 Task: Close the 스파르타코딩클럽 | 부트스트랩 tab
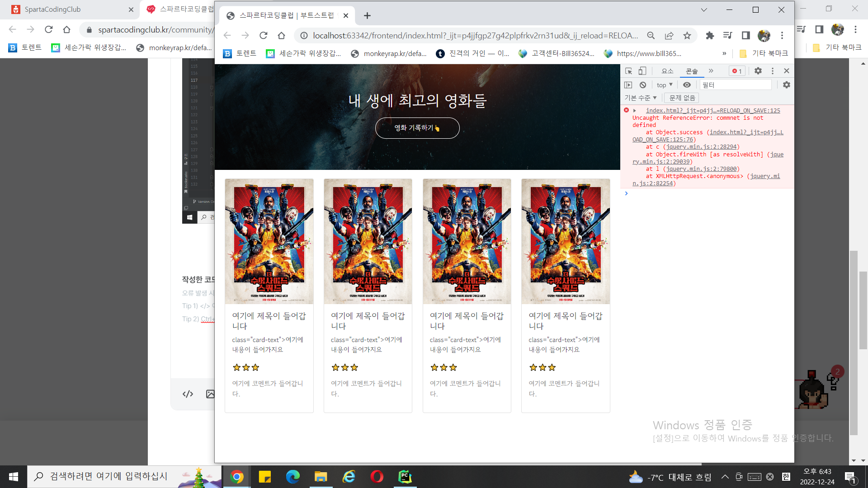click(x=346, y=16)
